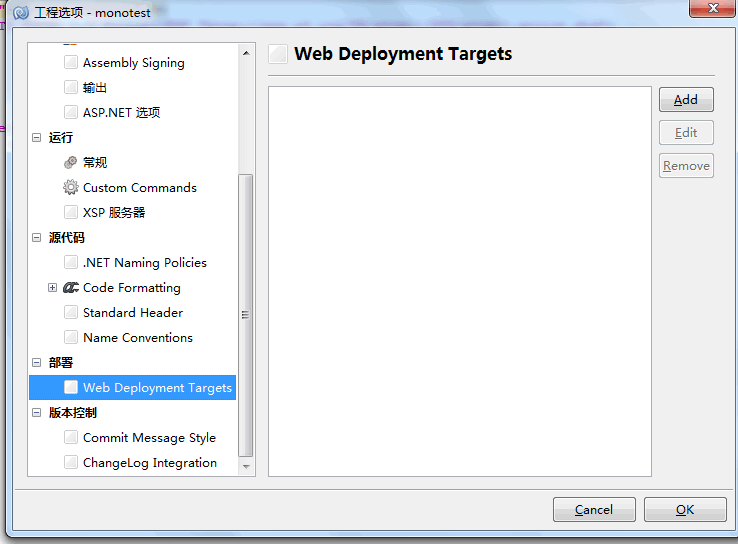Click the icon beside Web Deployment Targets heading
This screenshot has width=738, height=544.
coord(278,54)
